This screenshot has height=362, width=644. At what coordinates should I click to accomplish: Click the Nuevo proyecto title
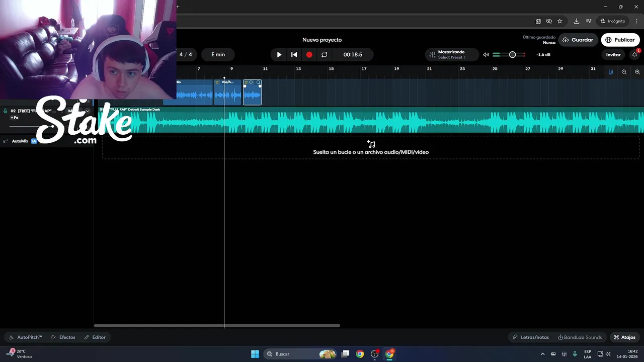(x=322, y=40)
